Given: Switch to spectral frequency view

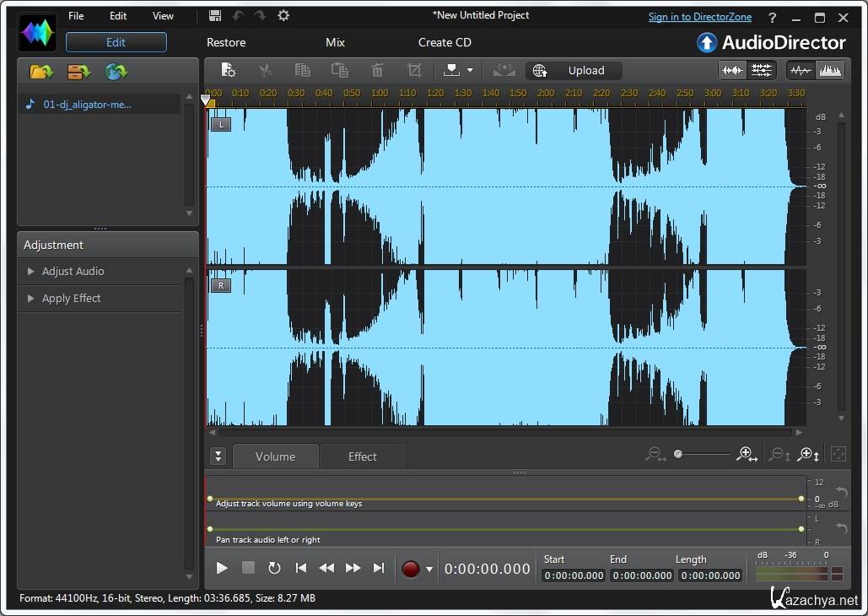Looking at the screenshot, I should (831, 71).
